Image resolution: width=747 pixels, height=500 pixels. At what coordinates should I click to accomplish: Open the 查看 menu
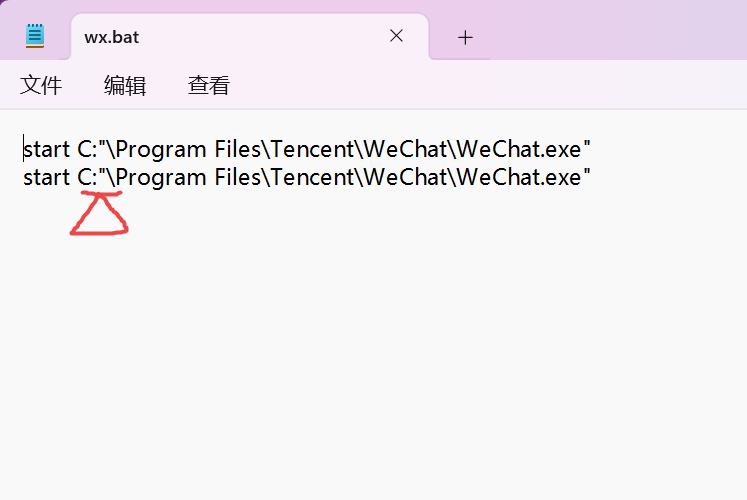tap(209, 86)
